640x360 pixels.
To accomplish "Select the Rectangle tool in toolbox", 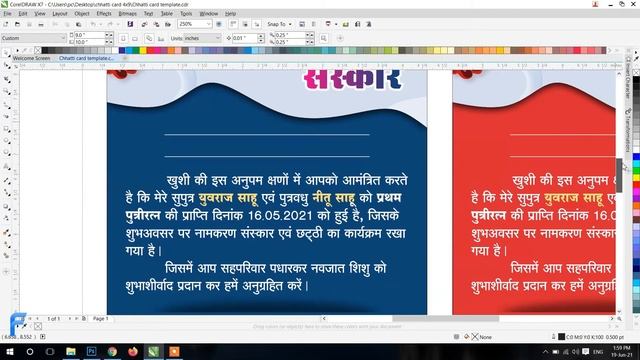I will pyautogui.click(x=7, y=129).
